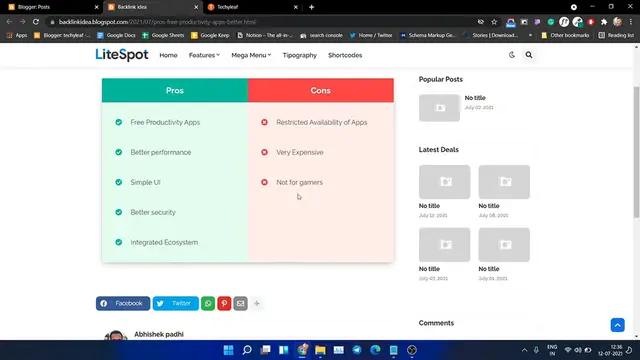Click the back-to-top arrow button

[x=618, y=325]
